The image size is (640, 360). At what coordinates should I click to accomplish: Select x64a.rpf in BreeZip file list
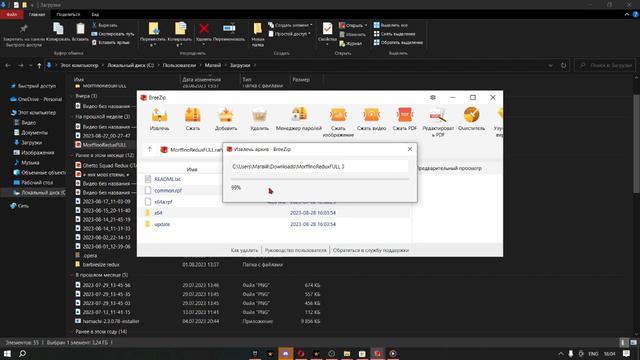[163, 202]
